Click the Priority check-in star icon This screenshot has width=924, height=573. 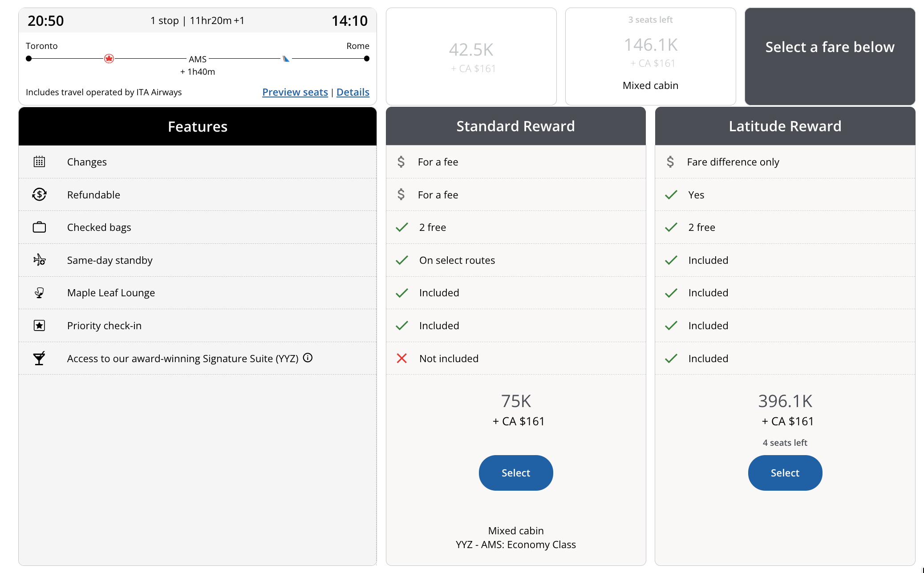[x=39, y=325]
